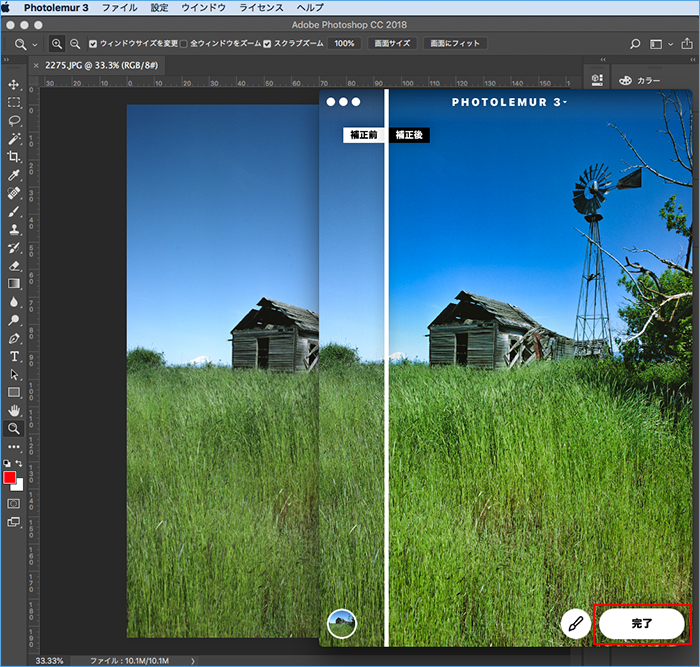Image resolution: width=700 pixels, height=667 pixels.
Task: Select the Rectangular Marquee tool
Action: 14,102
